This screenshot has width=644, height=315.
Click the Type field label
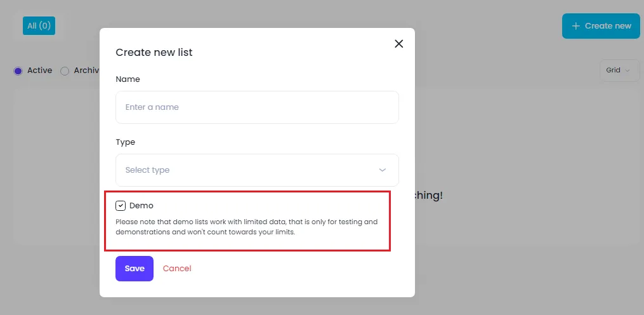tap(125, 142)
